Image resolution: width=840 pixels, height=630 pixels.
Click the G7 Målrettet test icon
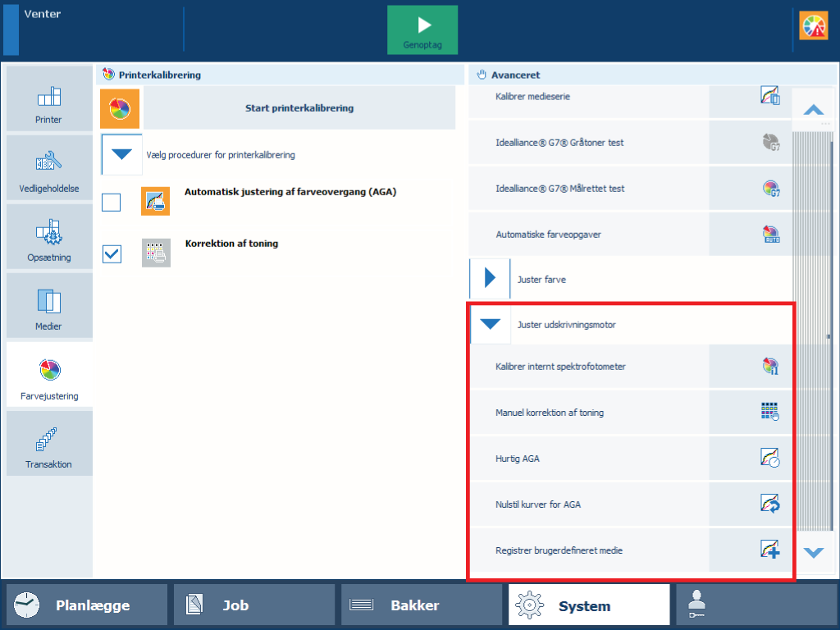pos(770,189)
